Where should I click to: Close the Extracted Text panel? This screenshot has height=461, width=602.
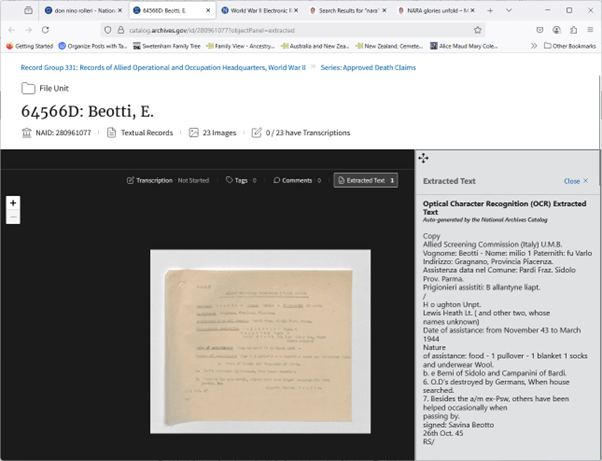[x=574, y=181]
